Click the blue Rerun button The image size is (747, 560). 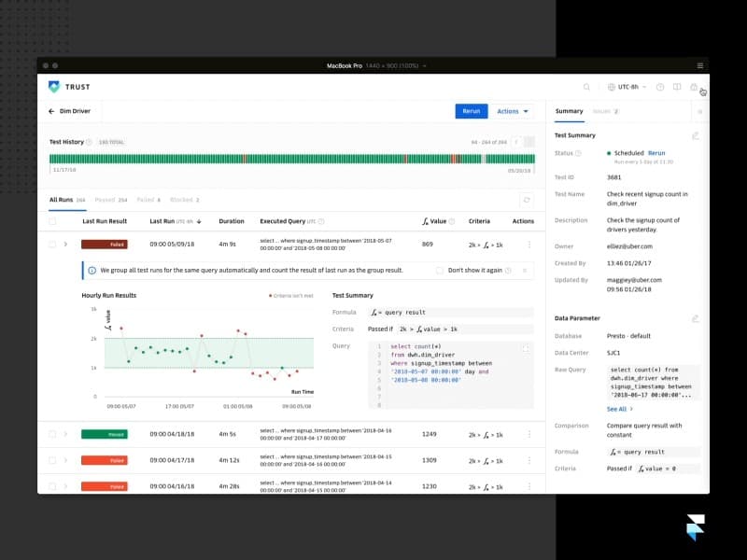(x=472, y=111)
